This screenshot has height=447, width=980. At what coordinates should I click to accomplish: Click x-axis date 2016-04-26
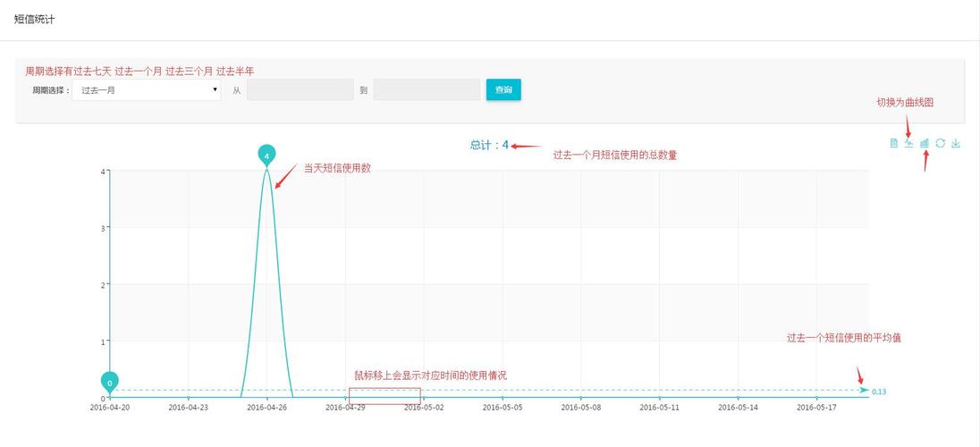pos(266,407)
